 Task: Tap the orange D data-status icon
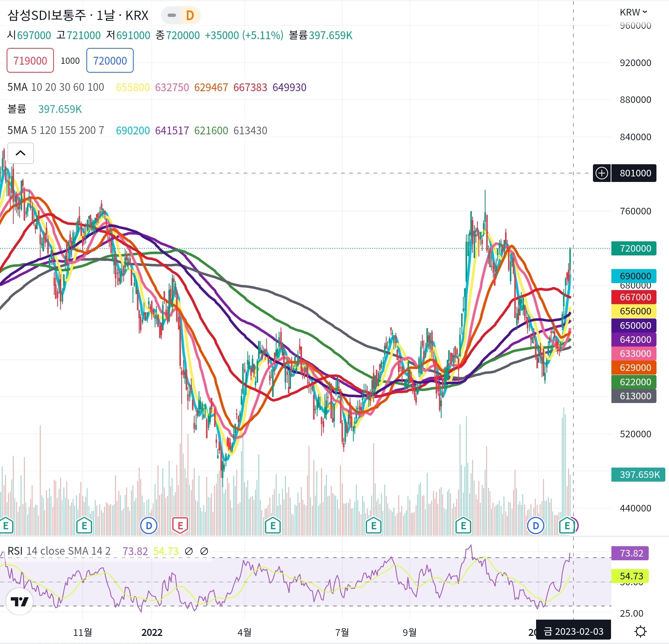tap(190, 16)
